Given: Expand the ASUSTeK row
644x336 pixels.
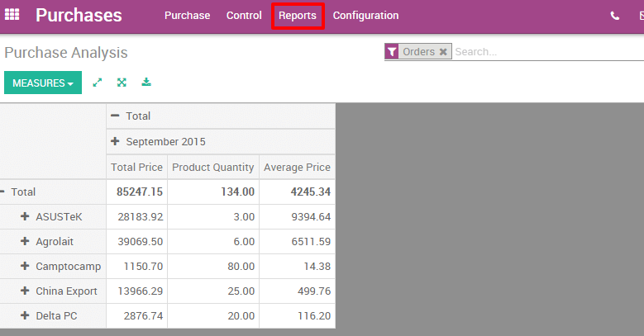Looking at the screenshot, I should (x=26, y=216).
